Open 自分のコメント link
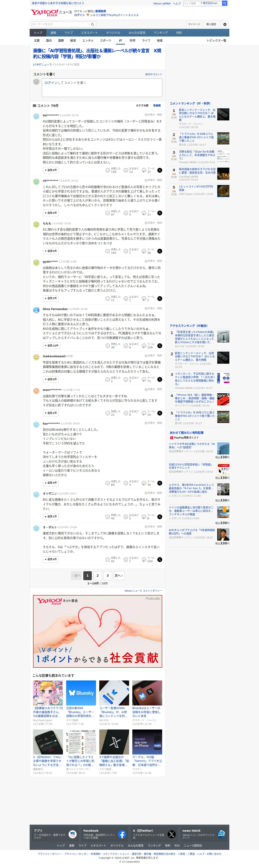259x868 pixels. coord(154,74)
